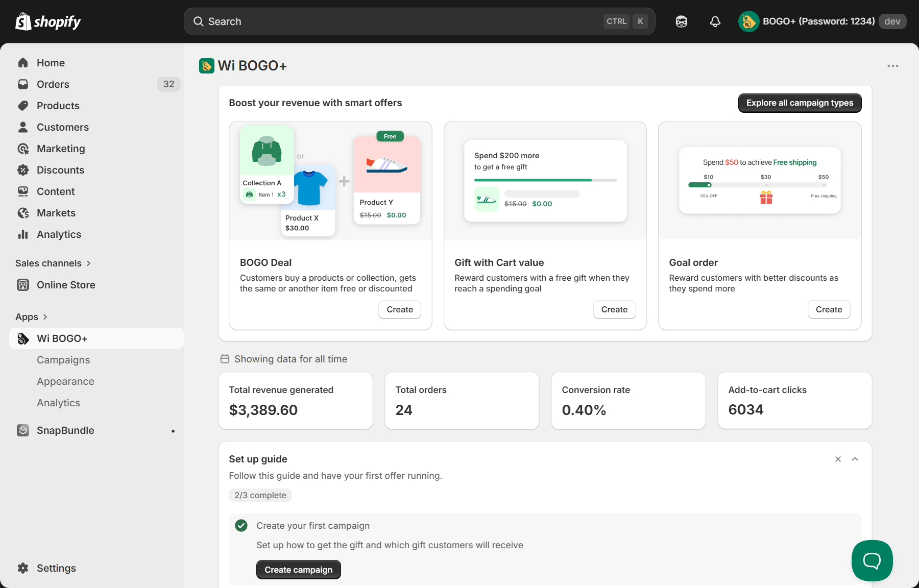Click the Wi BOGO+ logo in page header

206,66
